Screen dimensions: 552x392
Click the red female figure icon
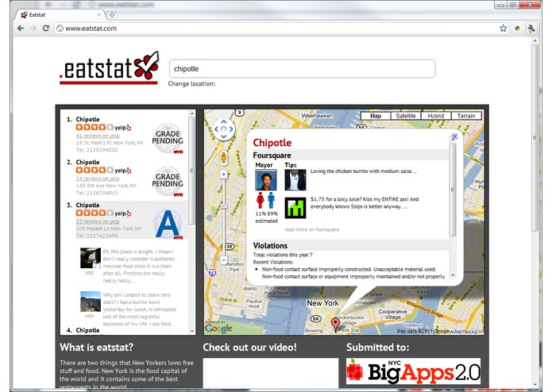(x=261, y=201)
